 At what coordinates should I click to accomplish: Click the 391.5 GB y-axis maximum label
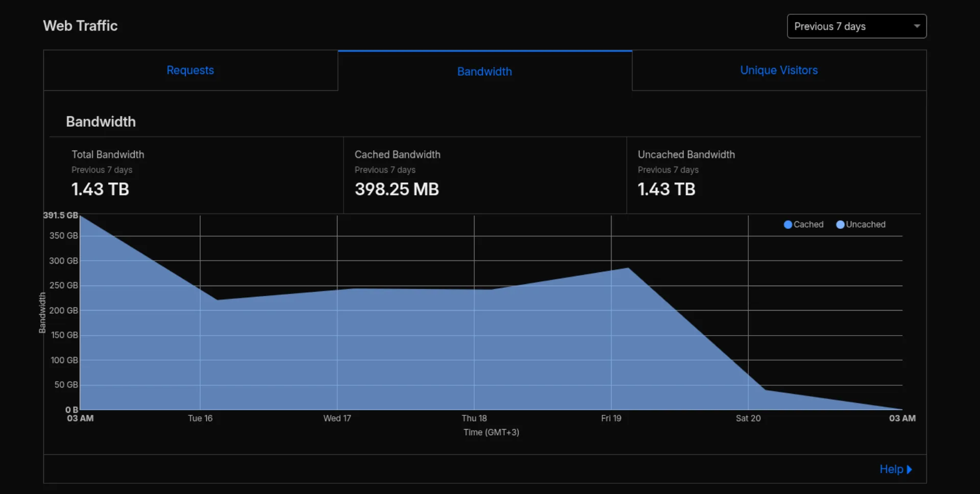61,215
